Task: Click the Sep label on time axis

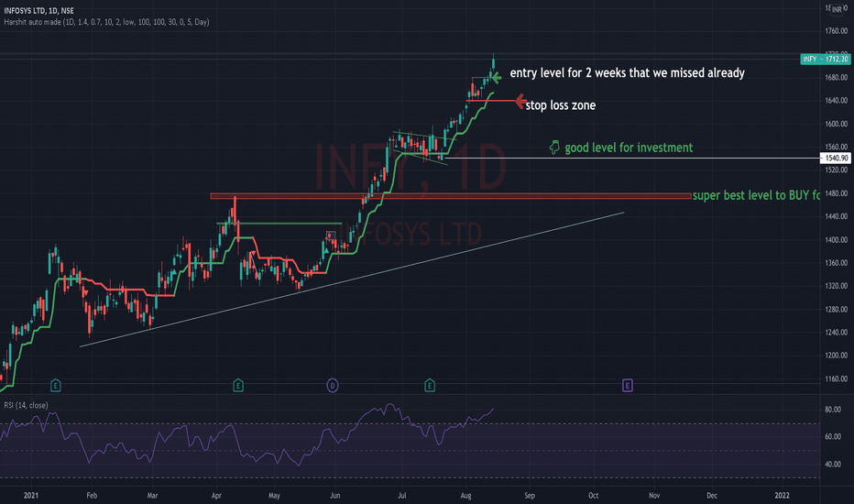Action: (x=530, y=495)
